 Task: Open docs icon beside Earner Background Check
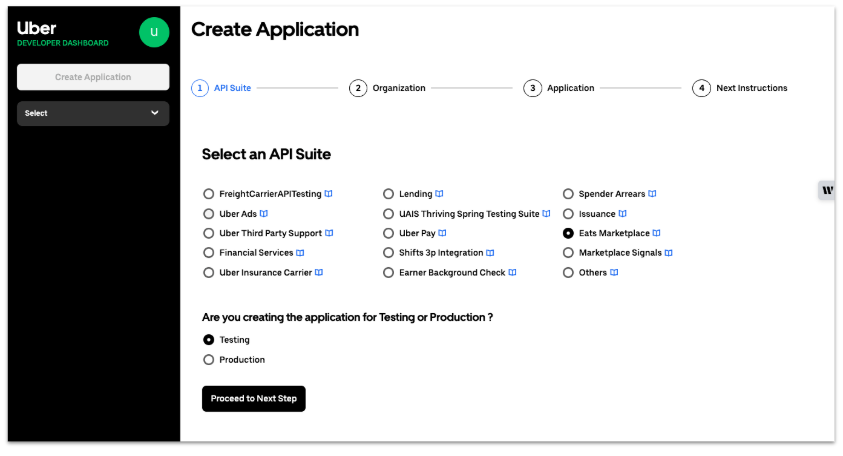pos(512,273)
